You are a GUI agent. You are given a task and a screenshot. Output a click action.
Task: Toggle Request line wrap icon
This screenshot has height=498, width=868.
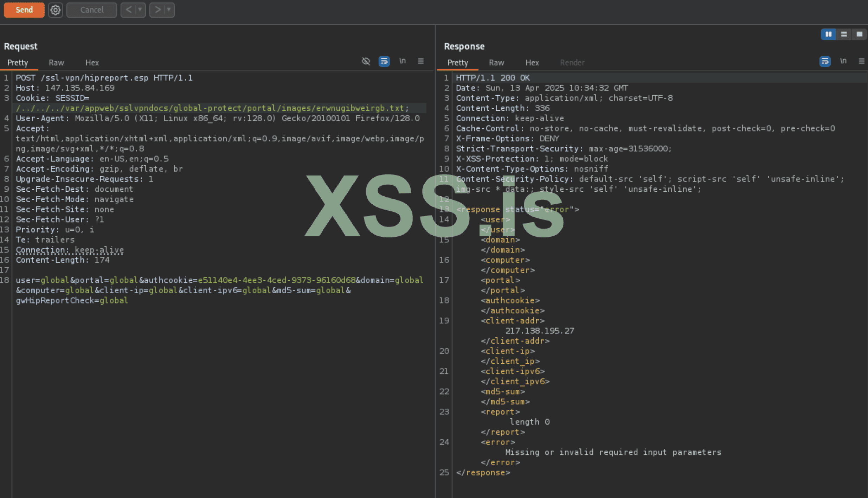click(384, 61)
